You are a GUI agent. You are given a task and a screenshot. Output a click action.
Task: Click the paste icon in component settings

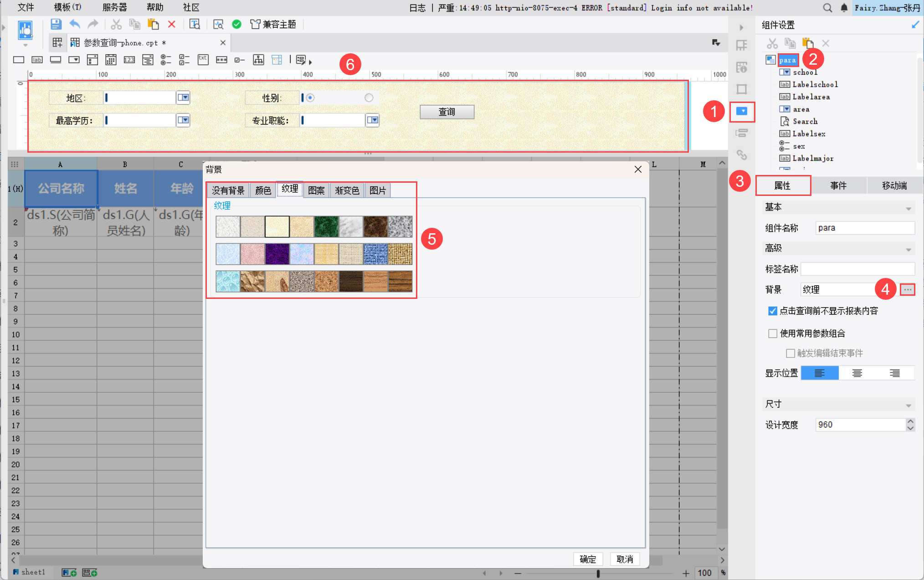click(808, 43)
